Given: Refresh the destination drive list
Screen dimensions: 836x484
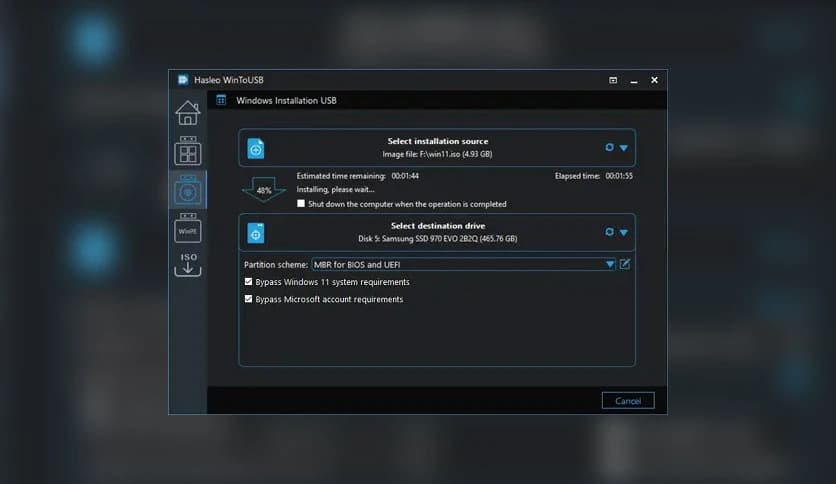Looking at the screenshot, I should (x=609, y=232).
